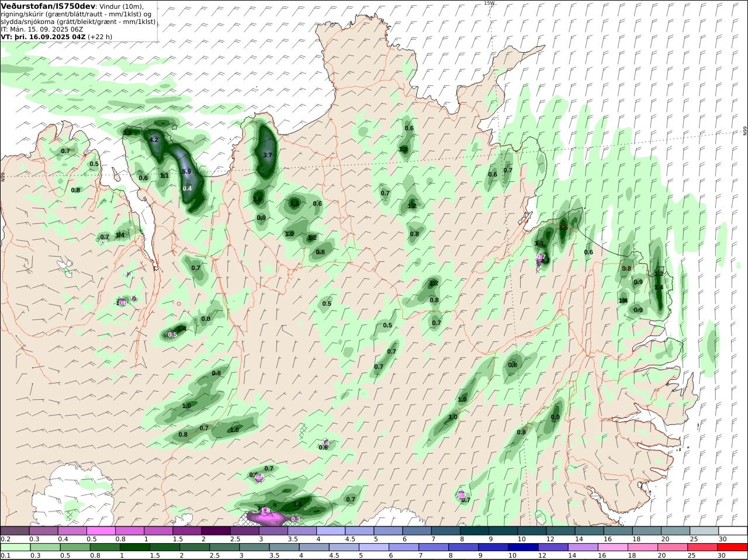
Task: Click the rain legend swatch labeled 25
Action: coord(704,548)
